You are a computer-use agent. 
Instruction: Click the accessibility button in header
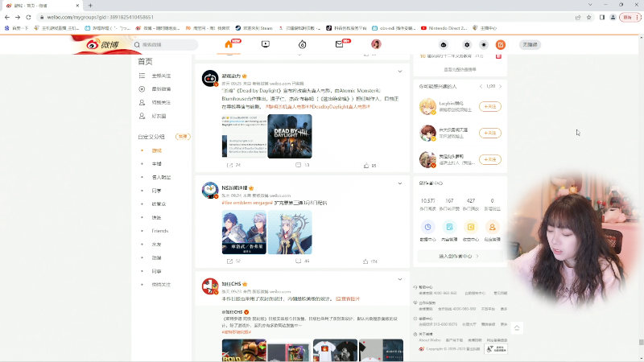(x=530, y=44)
